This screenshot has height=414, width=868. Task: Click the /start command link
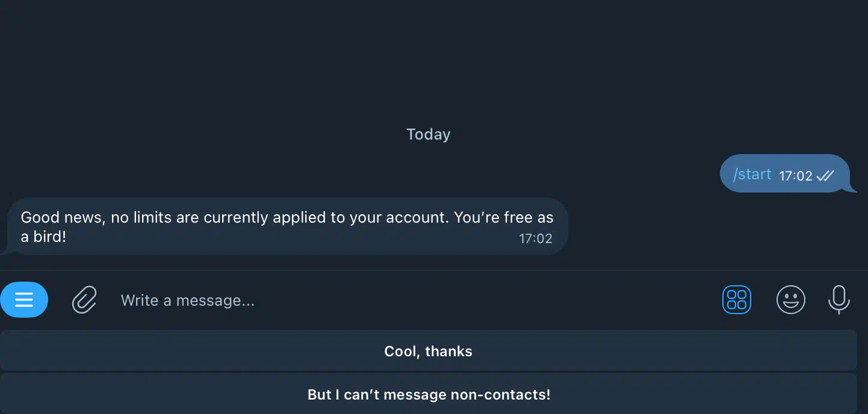[752, 175]
